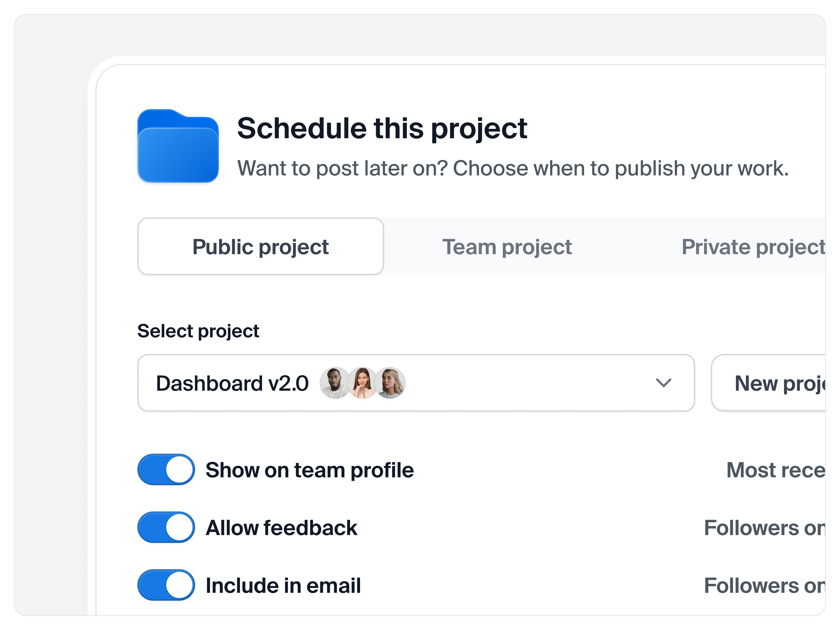Screen dimensions: 840x630
Task: Select the Public project tab button
Action: coord(261,247)
